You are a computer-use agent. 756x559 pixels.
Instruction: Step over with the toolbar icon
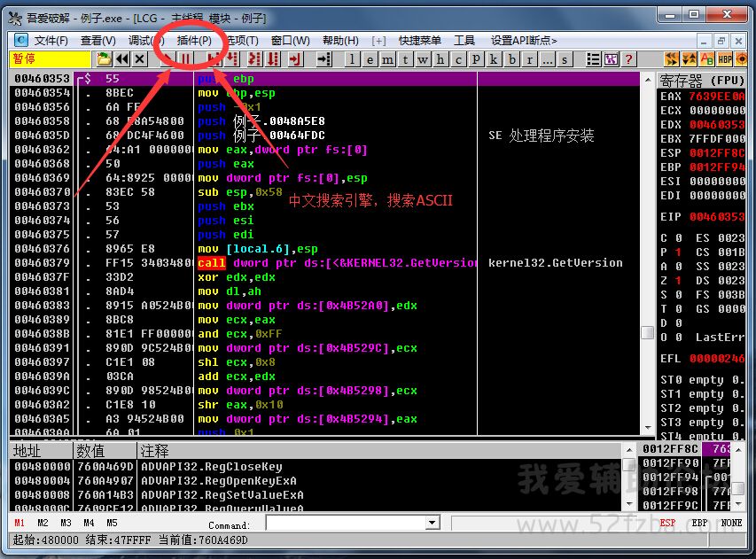233,59
